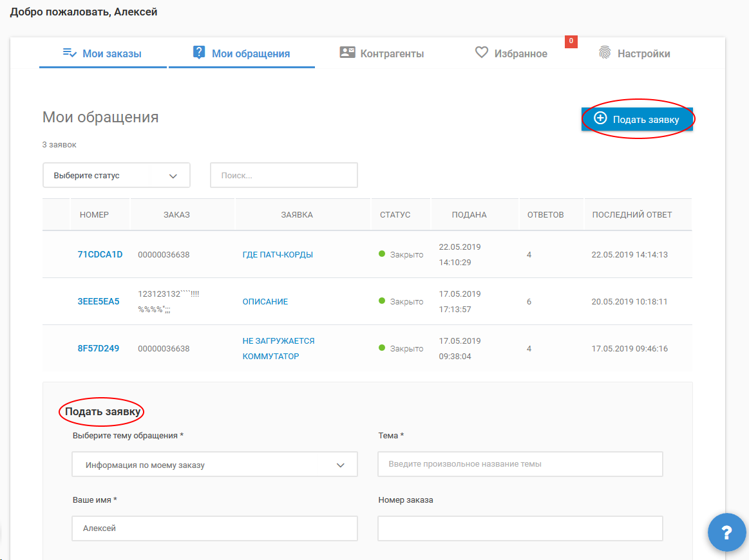Open the Выберите статус dropdown
Image resolution: width=749 pixels, height=560 pixels.
pos(117,175)
